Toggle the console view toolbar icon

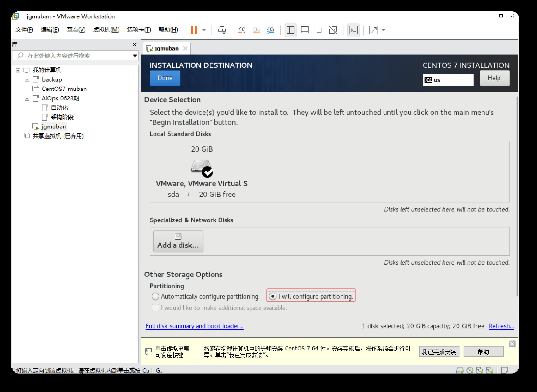click(x=353, y=30)
